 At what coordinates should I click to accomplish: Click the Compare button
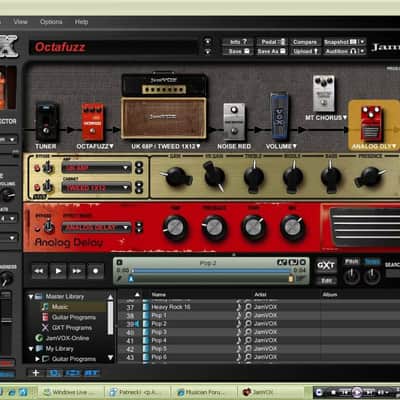tap(305, 42)
